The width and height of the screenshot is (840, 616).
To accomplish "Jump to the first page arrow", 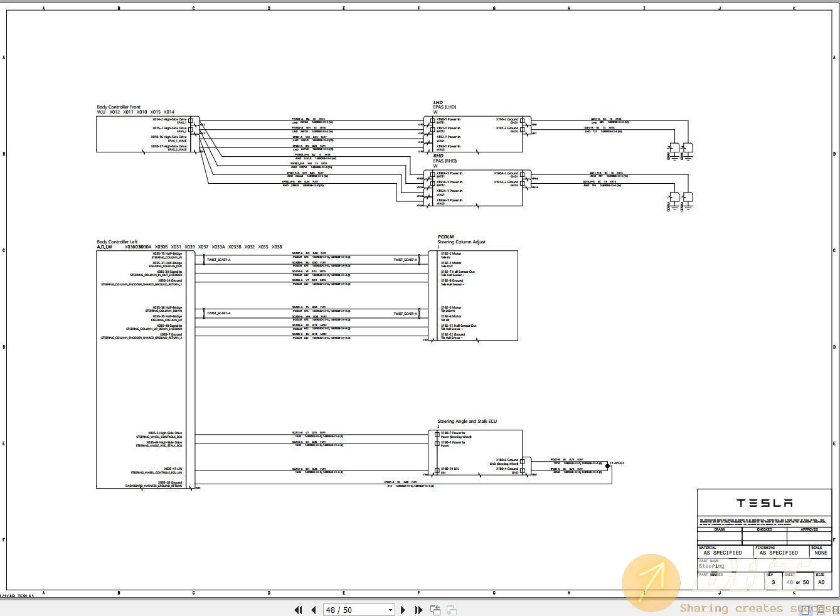I will pyautogui.click(x=299, y=610).
